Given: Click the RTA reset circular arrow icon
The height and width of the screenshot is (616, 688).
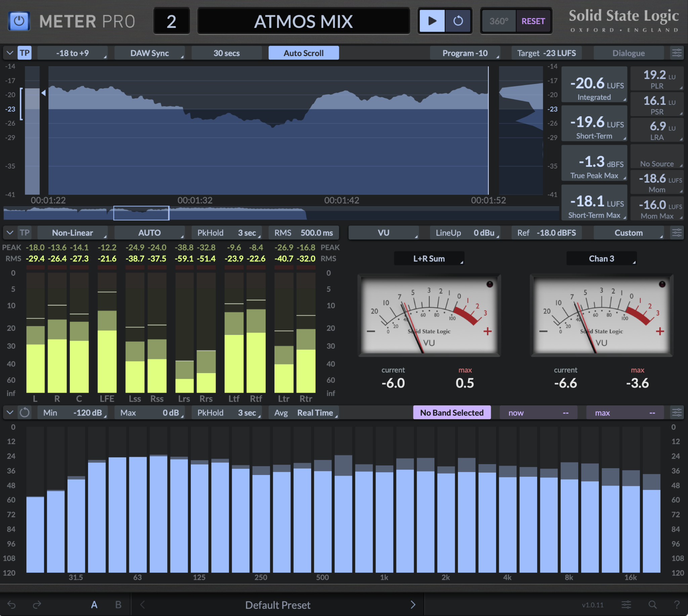Looking at the screenshot, I should click(x=25, y=412).
